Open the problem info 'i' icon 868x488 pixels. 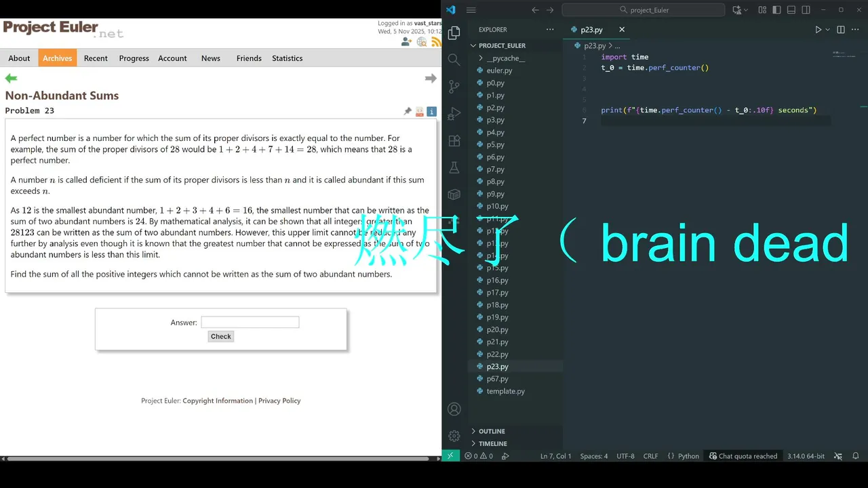pyautogui.click(x=431, y=111)
